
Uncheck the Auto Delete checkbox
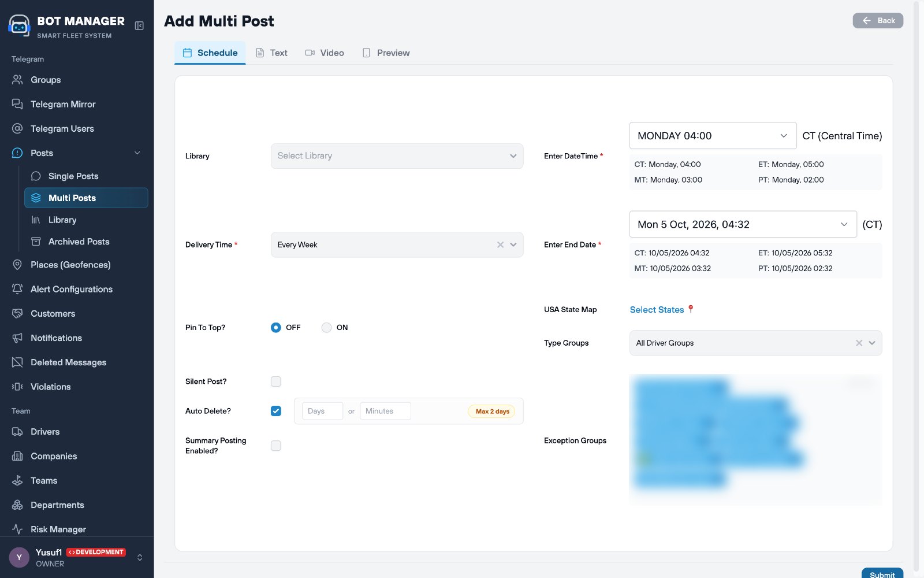pos(276,411)
